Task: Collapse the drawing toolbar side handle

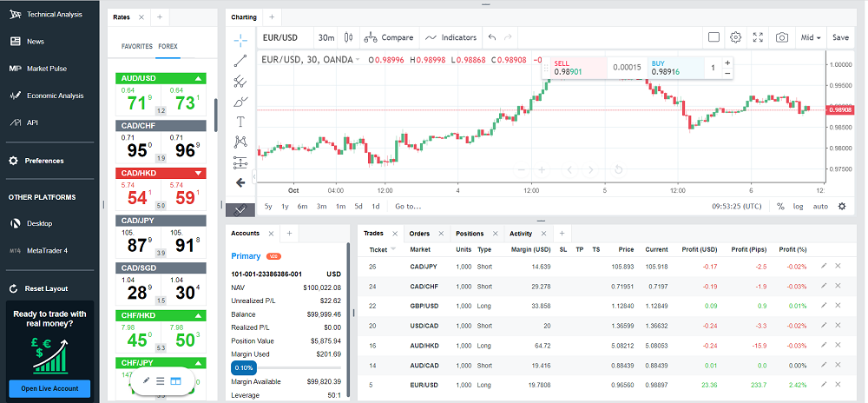Action: coord(254,176)
